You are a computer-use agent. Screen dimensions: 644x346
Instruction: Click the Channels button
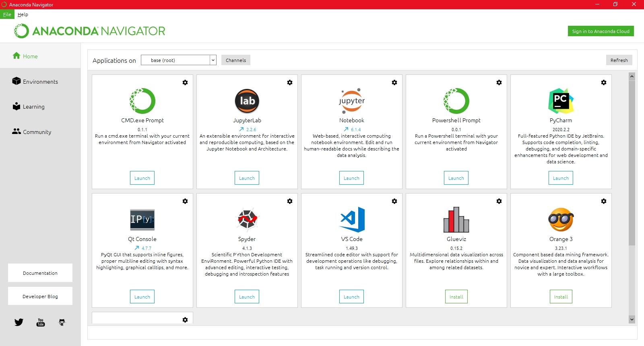click(x=236, y=60)
